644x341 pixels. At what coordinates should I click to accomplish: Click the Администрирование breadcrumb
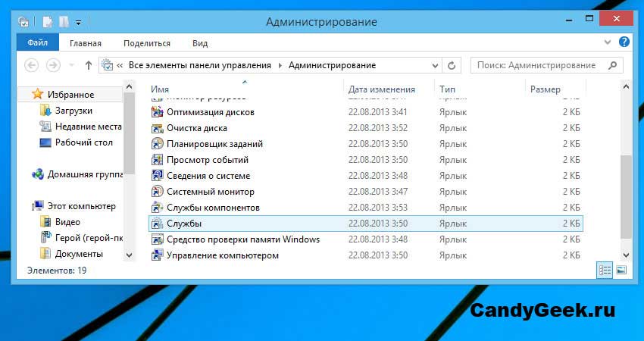[x=332, y=65]
